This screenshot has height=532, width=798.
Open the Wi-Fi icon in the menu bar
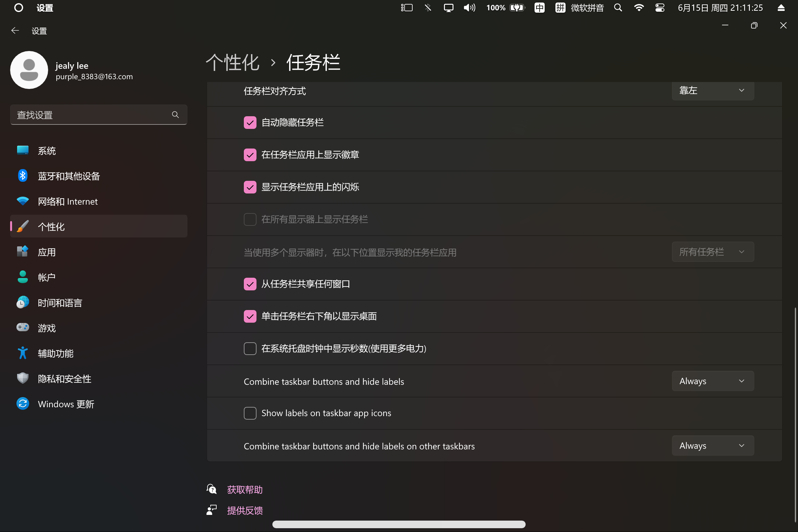tap(639, 8)
